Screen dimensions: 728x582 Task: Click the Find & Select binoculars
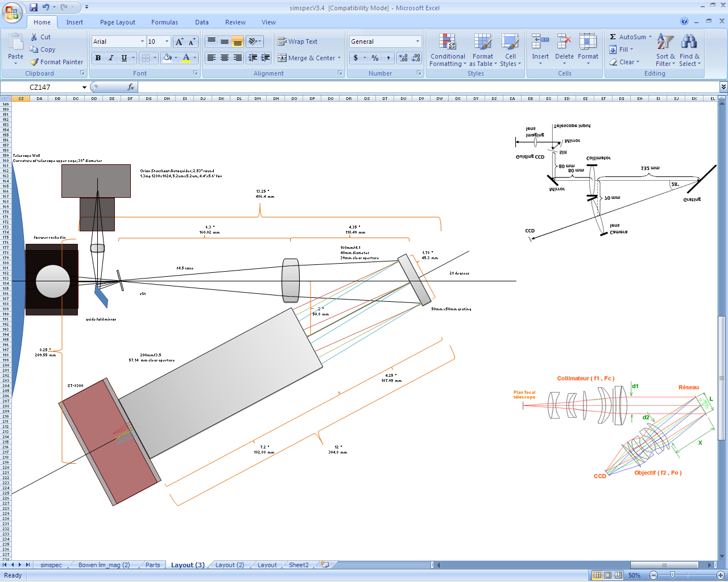tap(689, 42)
